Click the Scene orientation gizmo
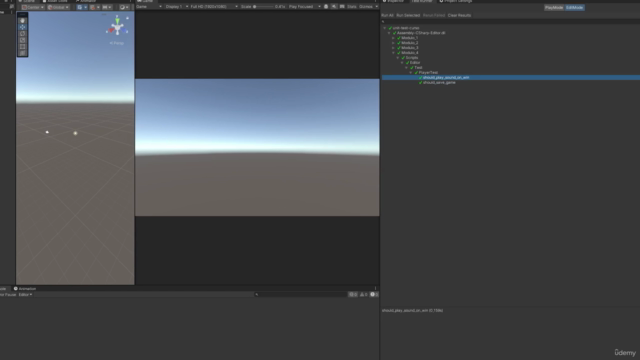The width and height of the screenshot is (640, 360). click(117, 27)
